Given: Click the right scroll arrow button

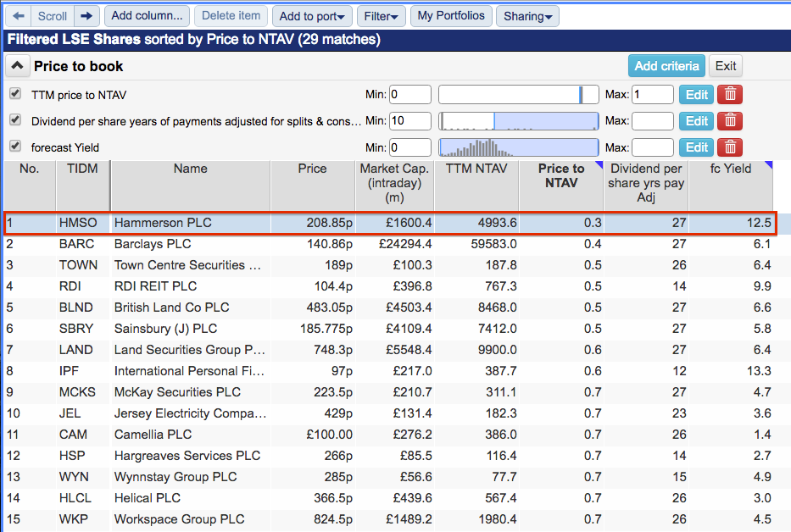Looking at the screenshot, I should coord(86,16).
